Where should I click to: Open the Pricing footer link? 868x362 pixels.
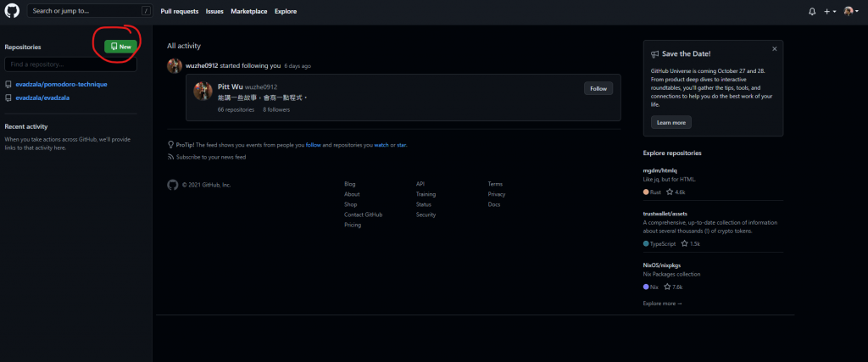[x=353, y=226]
